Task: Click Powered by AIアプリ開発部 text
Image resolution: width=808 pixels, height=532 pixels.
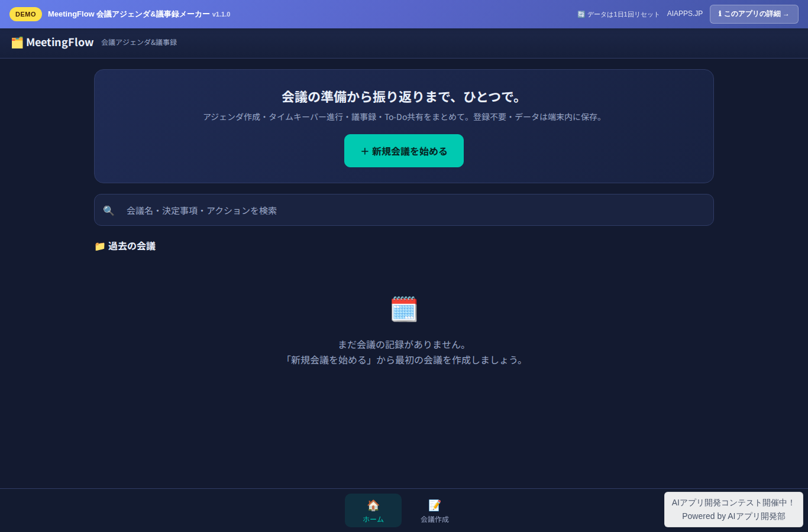Action: [733, 516]
